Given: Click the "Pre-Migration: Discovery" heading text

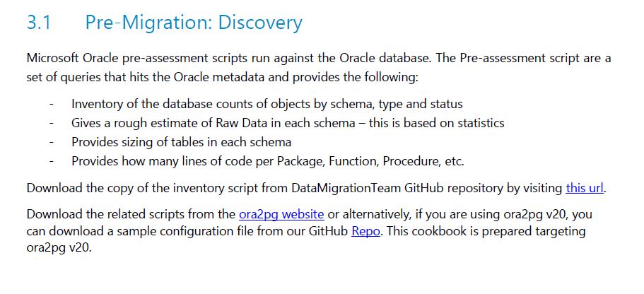Looking at the screenshot, I should coord(194,22).
